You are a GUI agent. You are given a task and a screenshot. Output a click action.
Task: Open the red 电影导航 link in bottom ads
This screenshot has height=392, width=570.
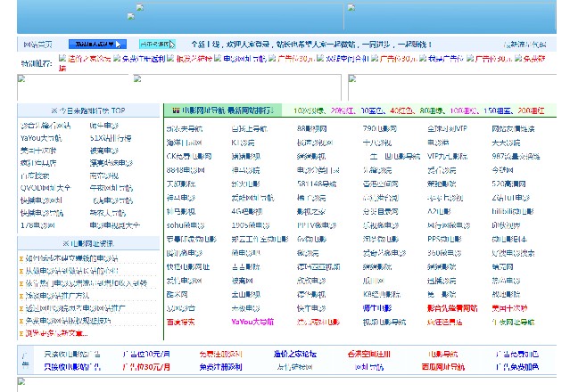tap(442, 354)
